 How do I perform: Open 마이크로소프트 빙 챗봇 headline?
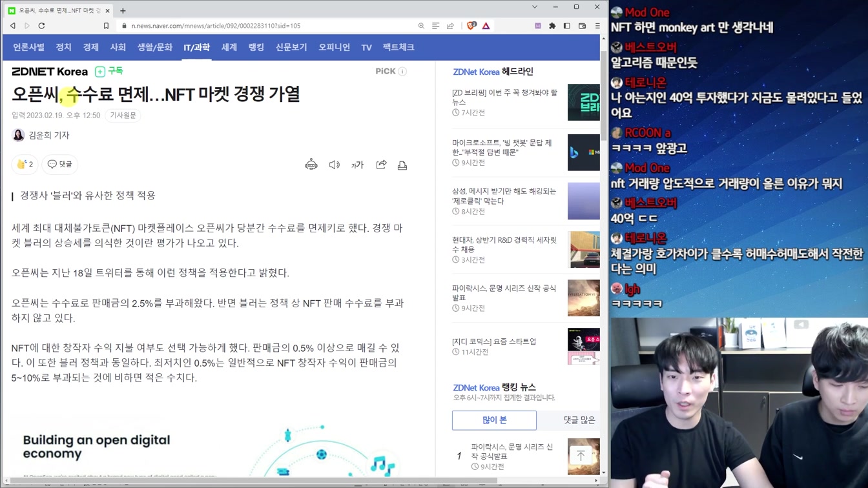point(502,147)
